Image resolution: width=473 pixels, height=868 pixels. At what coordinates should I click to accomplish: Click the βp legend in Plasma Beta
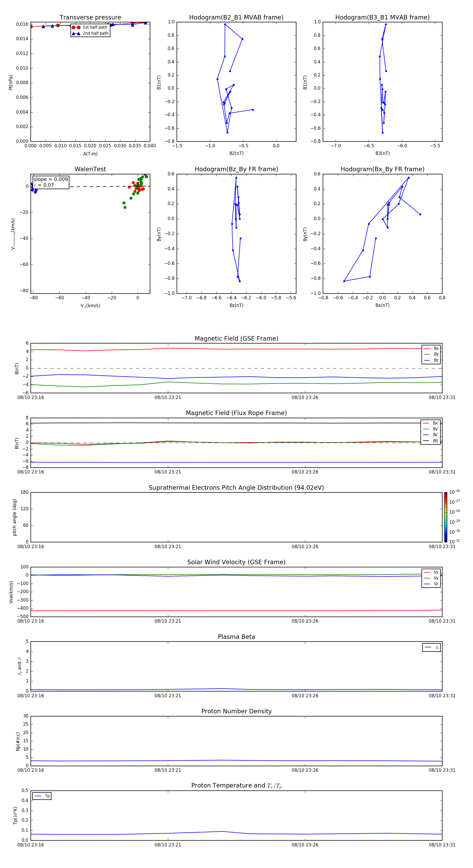(431, 647)
